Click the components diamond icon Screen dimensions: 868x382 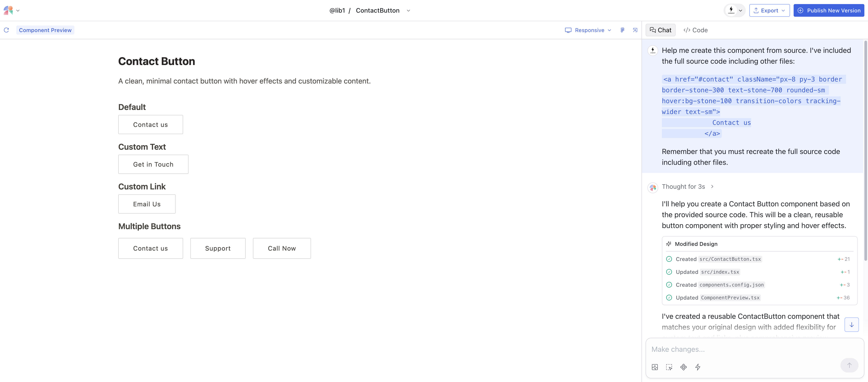point(683,367)
